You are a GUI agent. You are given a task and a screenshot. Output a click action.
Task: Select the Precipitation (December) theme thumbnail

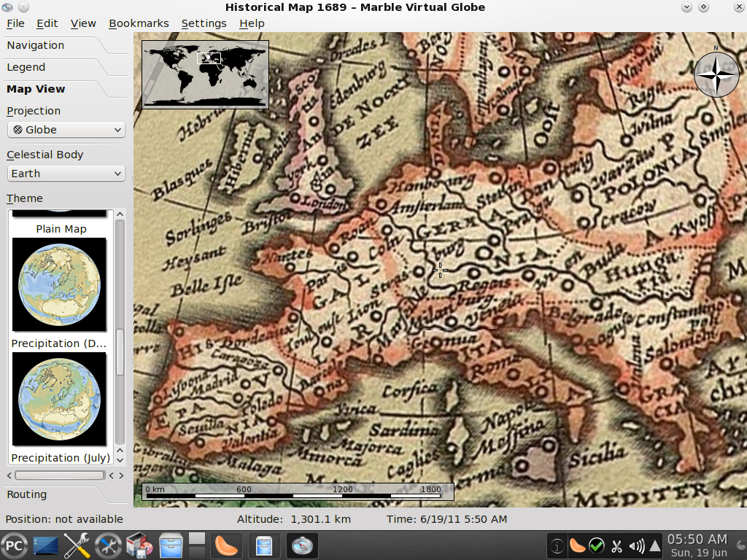pyautogui.click(x=59, y=284)
